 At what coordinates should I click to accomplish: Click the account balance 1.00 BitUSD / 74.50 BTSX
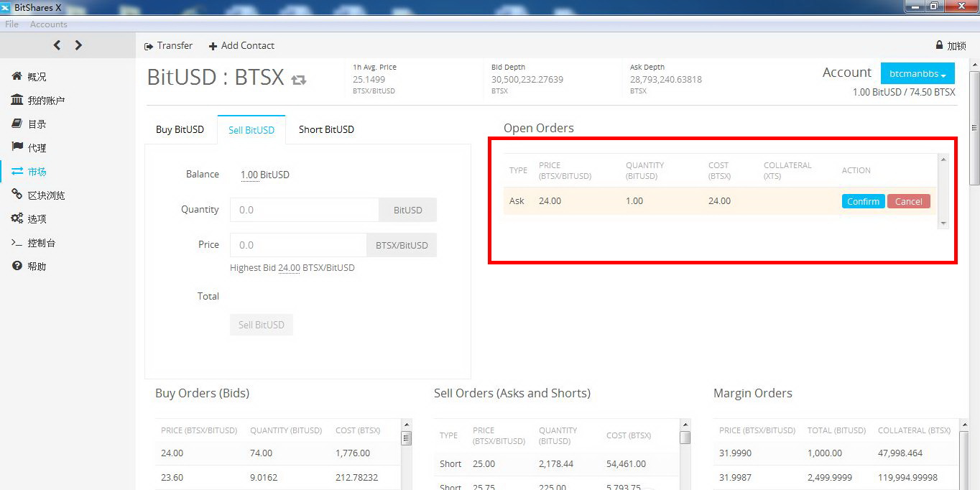point(904,92)
